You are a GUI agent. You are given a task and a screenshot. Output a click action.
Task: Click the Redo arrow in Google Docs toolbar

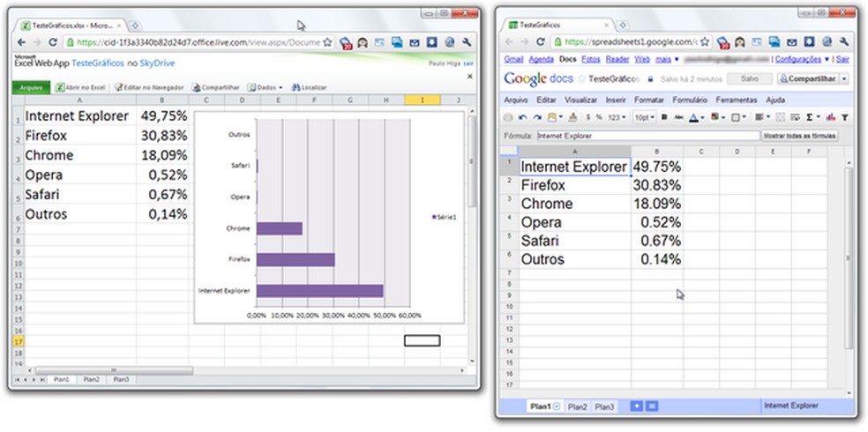pos(537,117)
